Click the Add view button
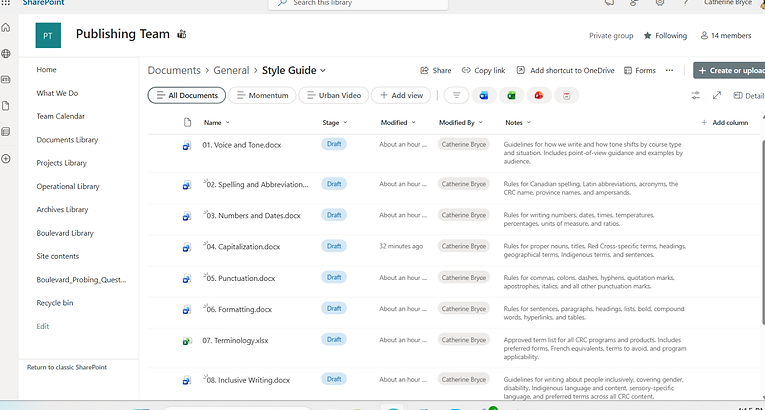 pyautogui.click(x=401, y=95)
